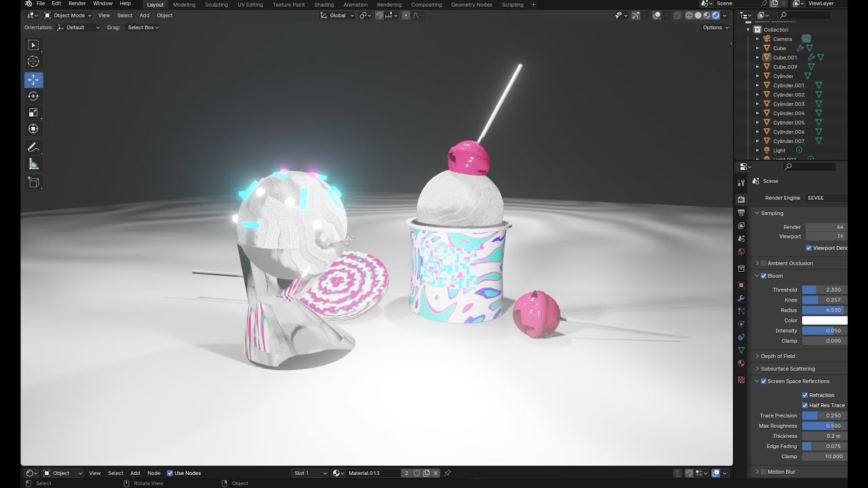Activate the Rotate tool
868x488 pixels.
coord(33,96)
